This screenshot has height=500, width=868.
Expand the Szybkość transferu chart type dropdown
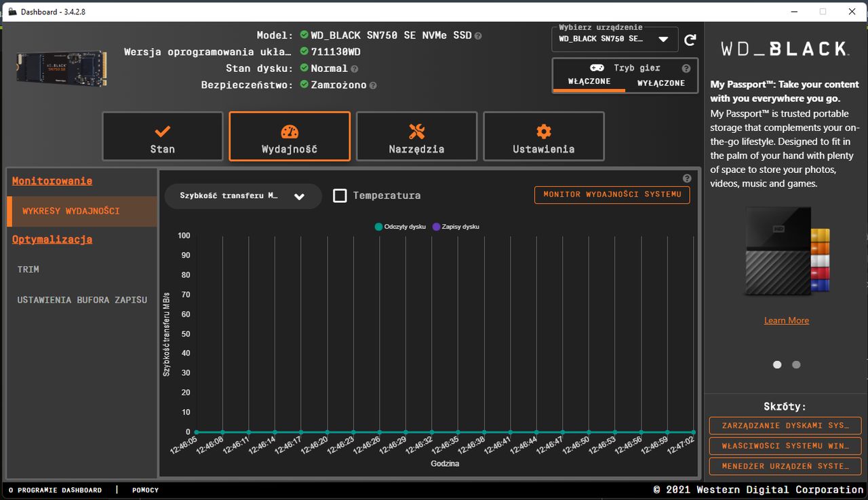243,196
